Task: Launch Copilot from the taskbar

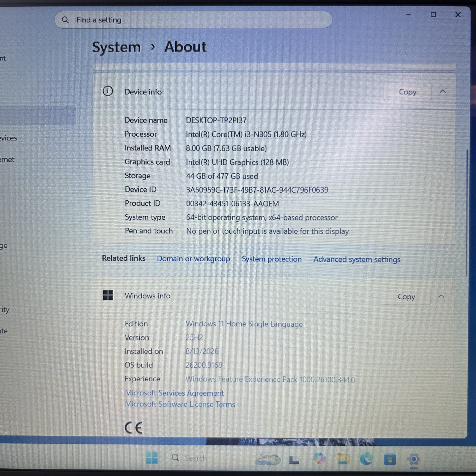Action: pos(319,458)
